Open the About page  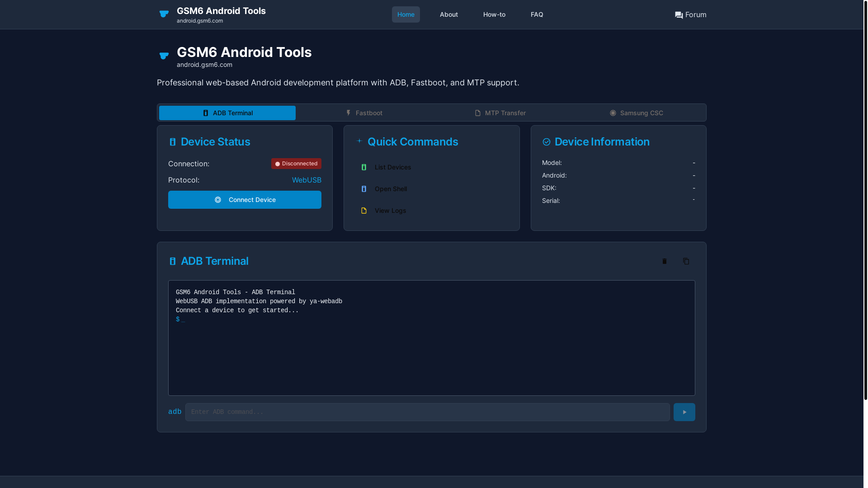(449, 14)
